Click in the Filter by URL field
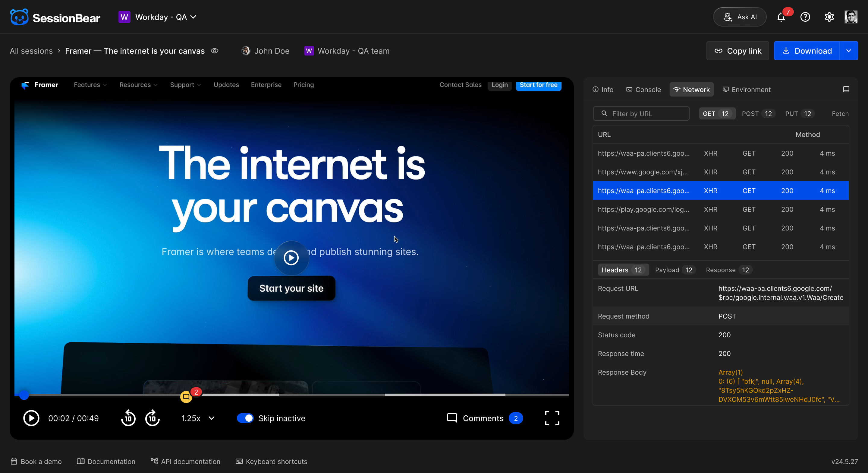 coord(641,114)
